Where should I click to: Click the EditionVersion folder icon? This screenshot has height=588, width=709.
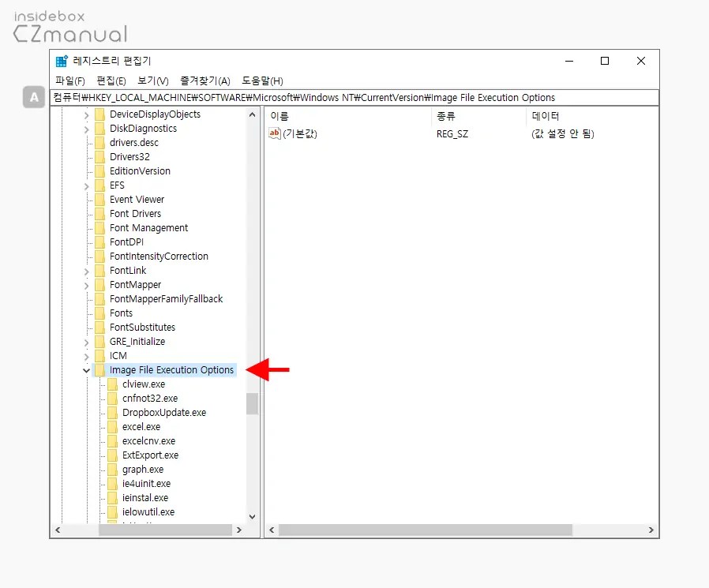[100, 171]
